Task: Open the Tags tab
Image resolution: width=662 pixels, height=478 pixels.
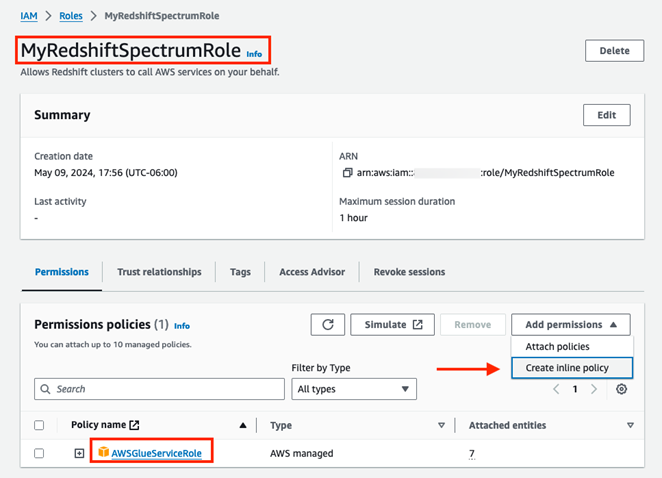Action: (240, 272)
